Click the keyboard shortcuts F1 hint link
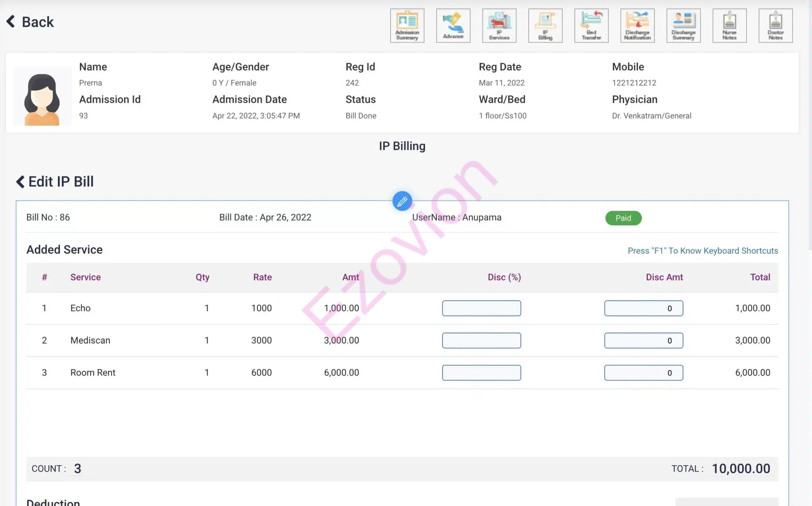812x506 pixels. [703, 251]
